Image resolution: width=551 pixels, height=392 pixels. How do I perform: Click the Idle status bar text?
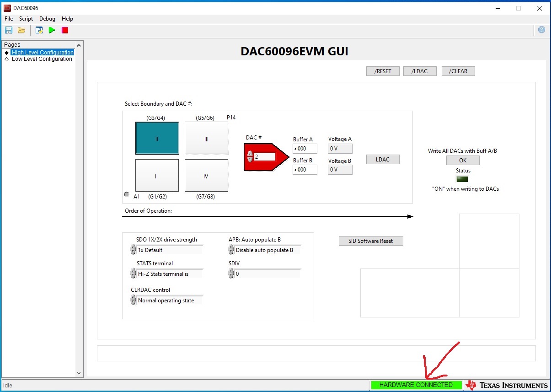(x=8, y=385)
